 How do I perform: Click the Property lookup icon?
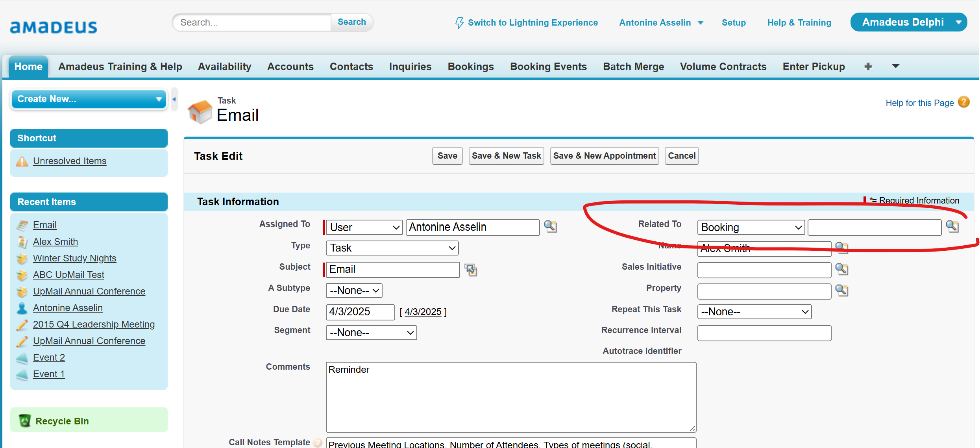841,291
